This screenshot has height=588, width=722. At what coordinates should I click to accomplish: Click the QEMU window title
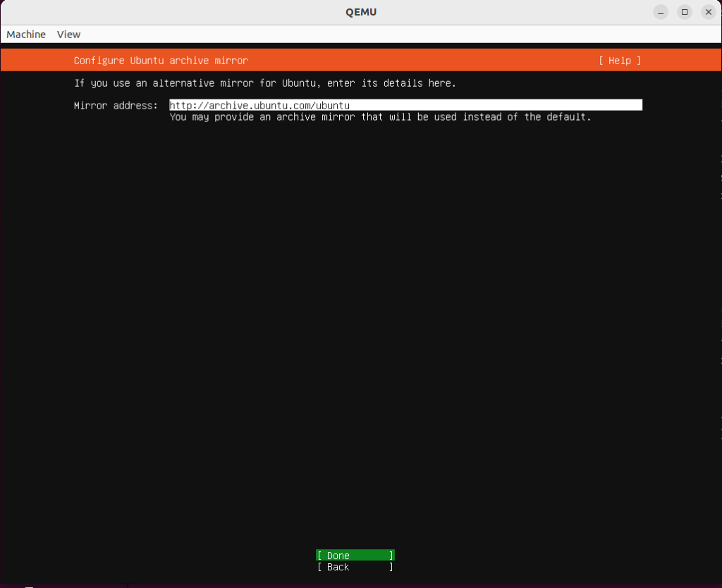[x=360, y=12]
